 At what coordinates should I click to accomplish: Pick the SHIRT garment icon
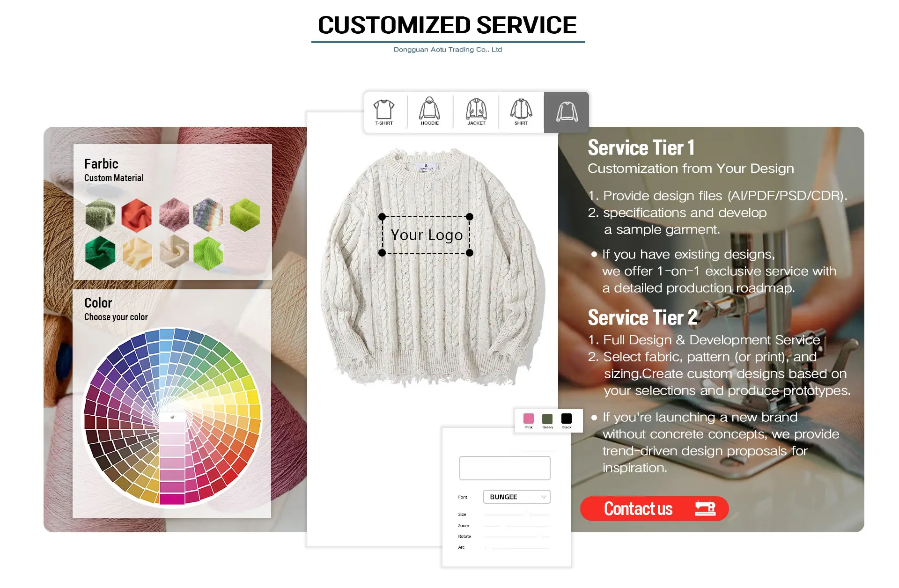tap(521, 112)
